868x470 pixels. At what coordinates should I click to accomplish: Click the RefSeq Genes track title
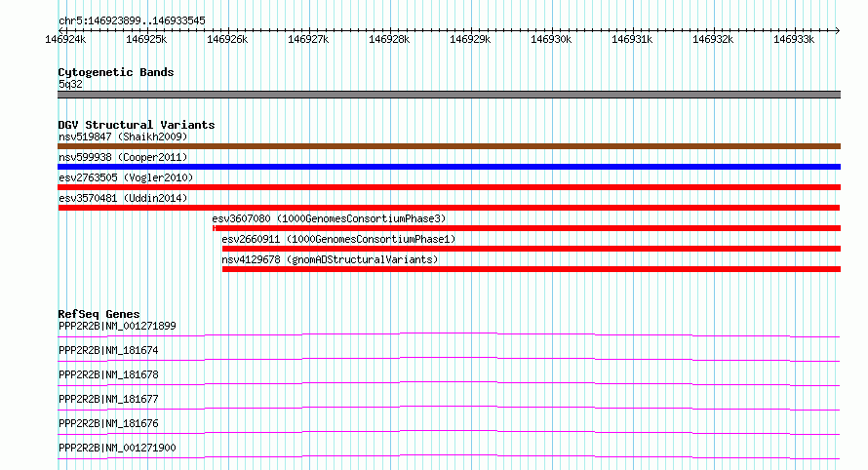tap(99, 314)
